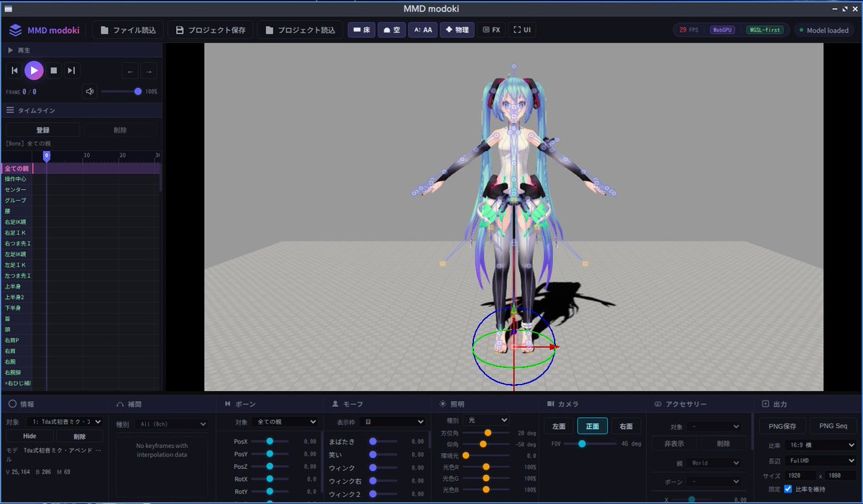Toggle 物理 physics simulation
Image resolution: width=863 pixels, height=504 pixels.
tap(457, 30)
